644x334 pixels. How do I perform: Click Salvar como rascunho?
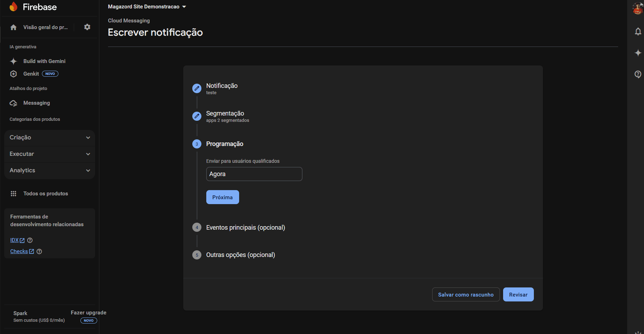466,294
